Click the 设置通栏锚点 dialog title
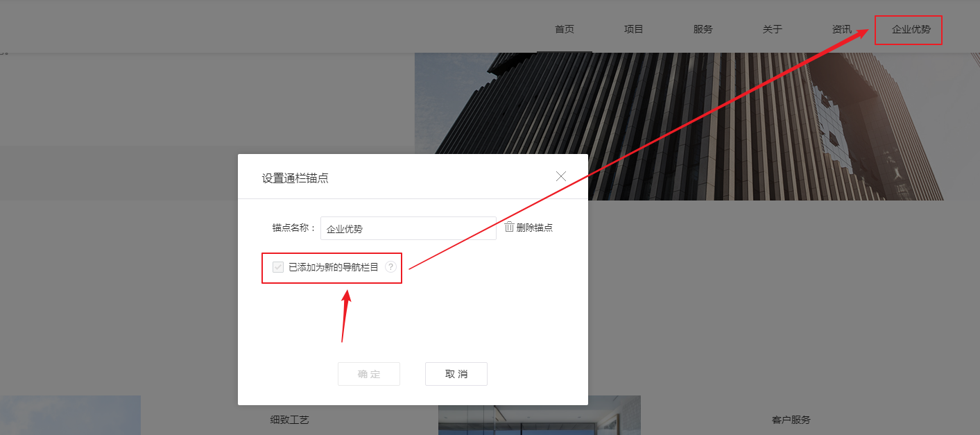This screenshot has height=435, width=980. 295,178
